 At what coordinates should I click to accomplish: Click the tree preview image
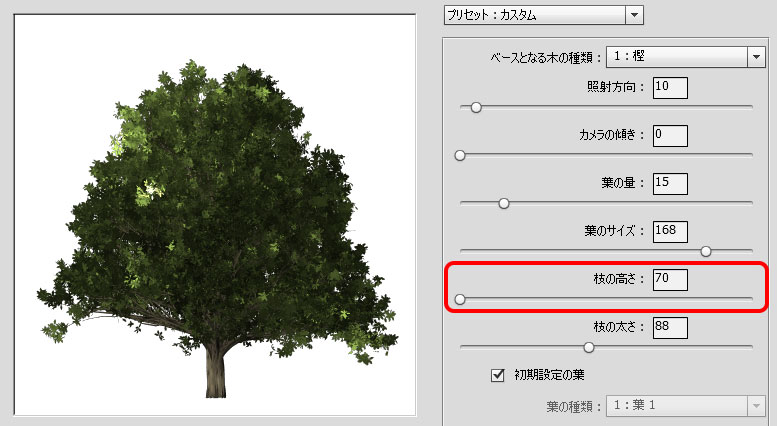(x=215, y=215)
